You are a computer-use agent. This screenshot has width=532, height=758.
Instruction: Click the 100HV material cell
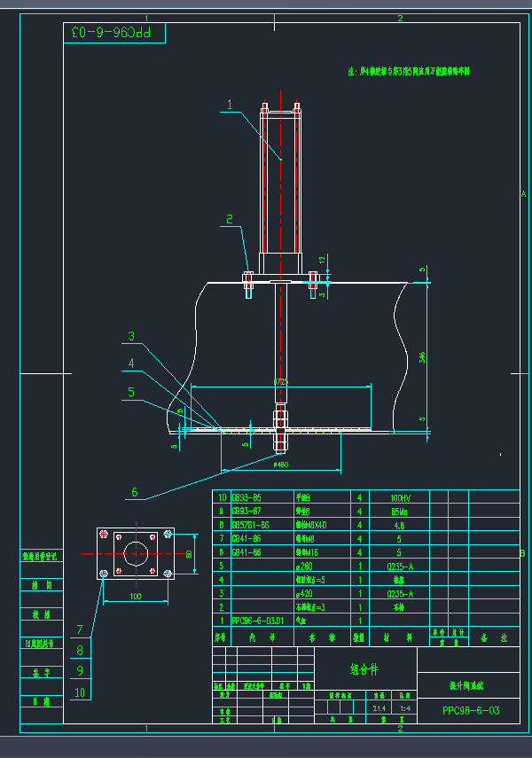pyautogui.click(x=400, y=497)
